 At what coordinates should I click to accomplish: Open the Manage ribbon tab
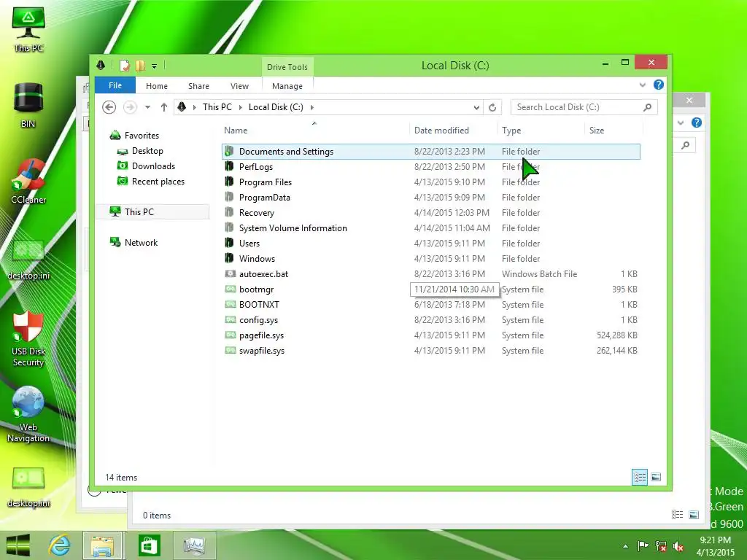click(287, 86)
